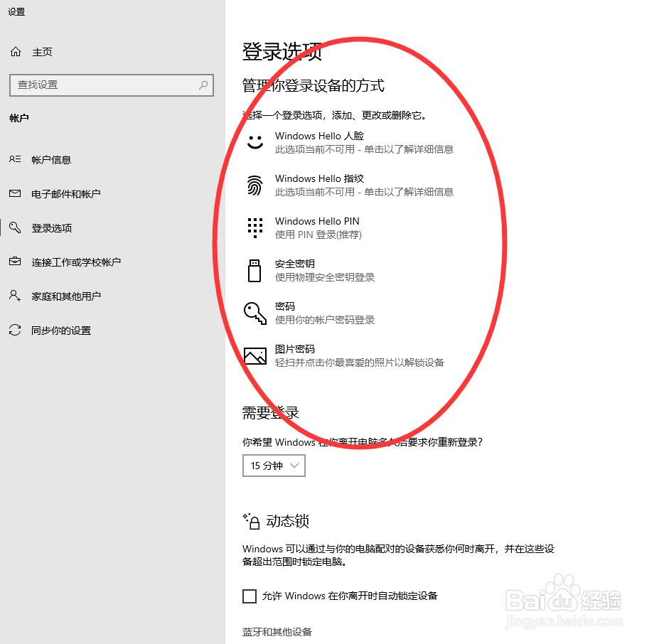659x644 pixels.
Task: Click the lock icon next to 动态锁
Action: pos(252,521)
